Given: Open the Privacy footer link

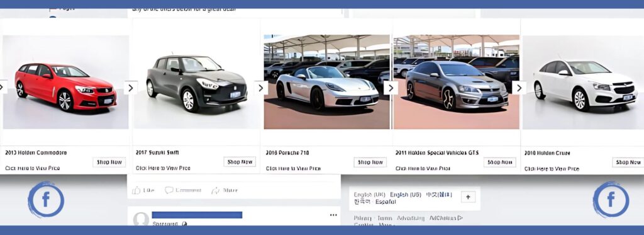Looking at the screenshot, I should coord(363,218).
